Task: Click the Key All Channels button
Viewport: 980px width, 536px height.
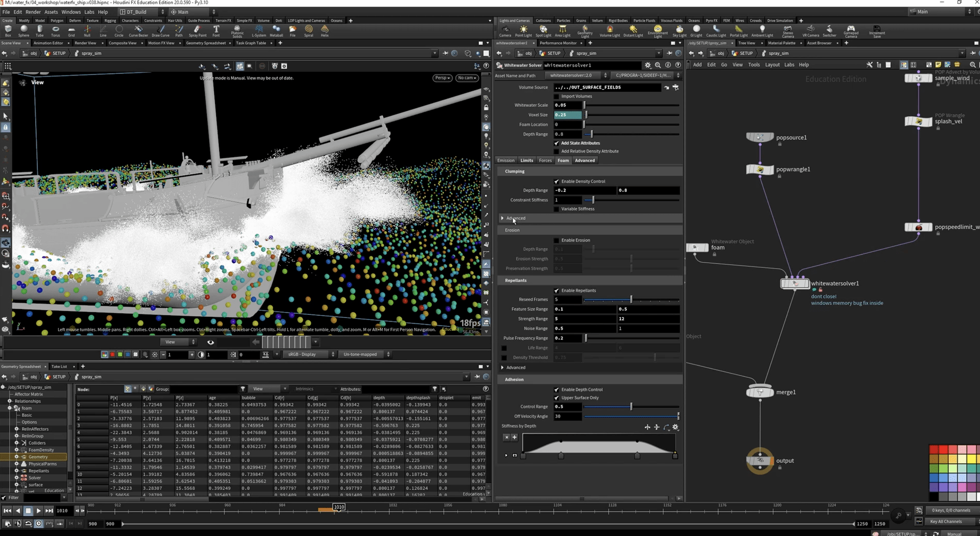Action: point(946,522)
